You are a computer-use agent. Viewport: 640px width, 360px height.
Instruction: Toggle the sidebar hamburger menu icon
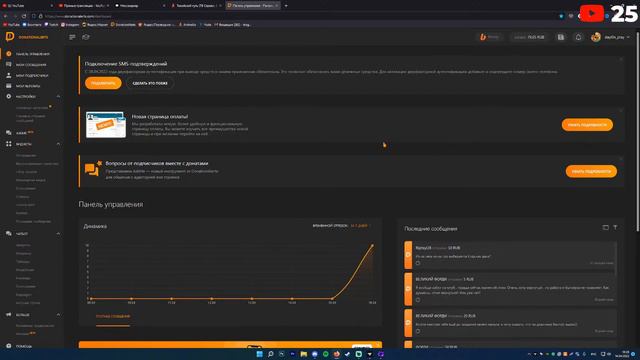point(72,37)
